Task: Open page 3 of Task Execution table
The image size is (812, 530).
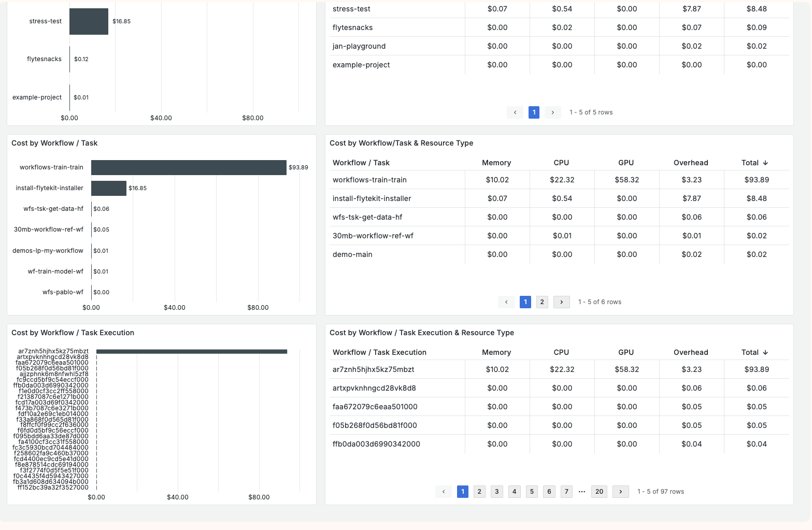Action: [497, 492]
